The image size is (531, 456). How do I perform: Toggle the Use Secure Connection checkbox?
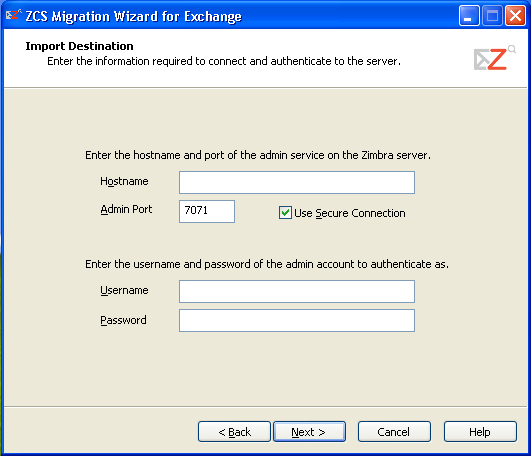[285, 213]
